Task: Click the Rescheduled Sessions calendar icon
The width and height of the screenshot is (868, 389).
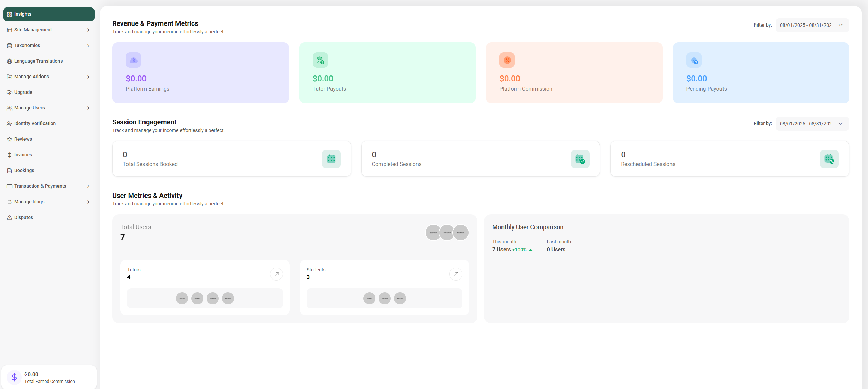Action: [x=829, y=159]
